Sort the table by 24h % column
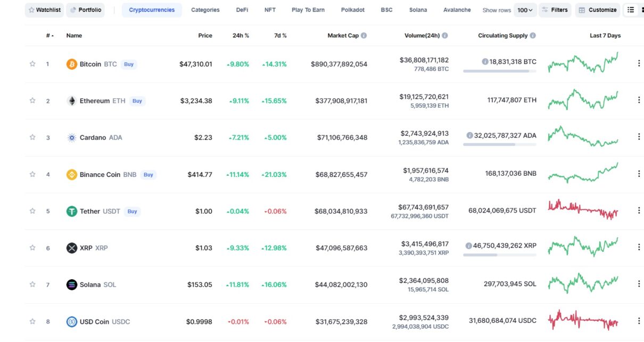The height and width of the screenshot is (342, 644). click(241, 36)
